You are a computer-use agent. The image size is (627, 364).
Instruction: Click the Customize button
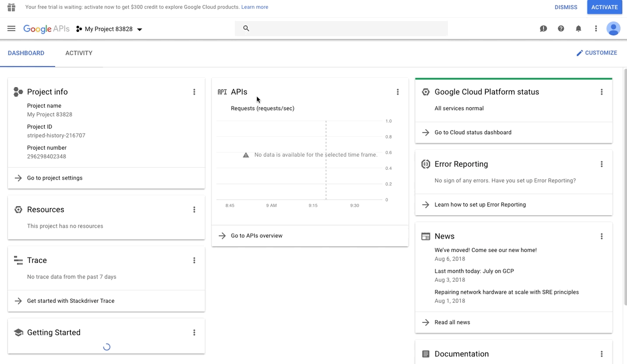click(597, 53)
